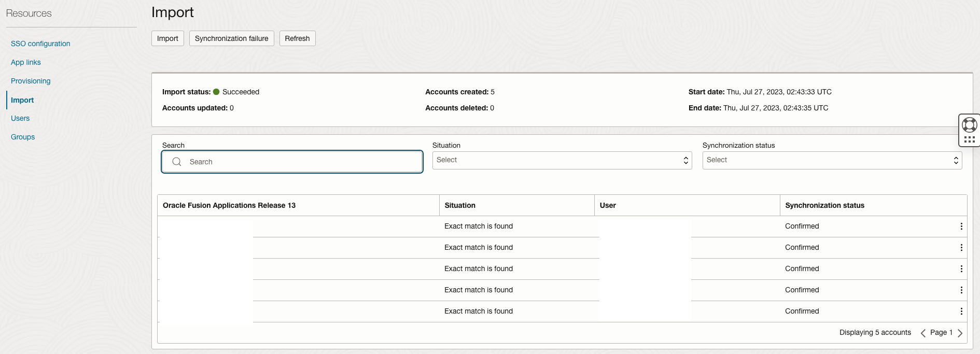980x354 pixels.
Task: Click the Synchronization failure button
Action: click(231, 39)
